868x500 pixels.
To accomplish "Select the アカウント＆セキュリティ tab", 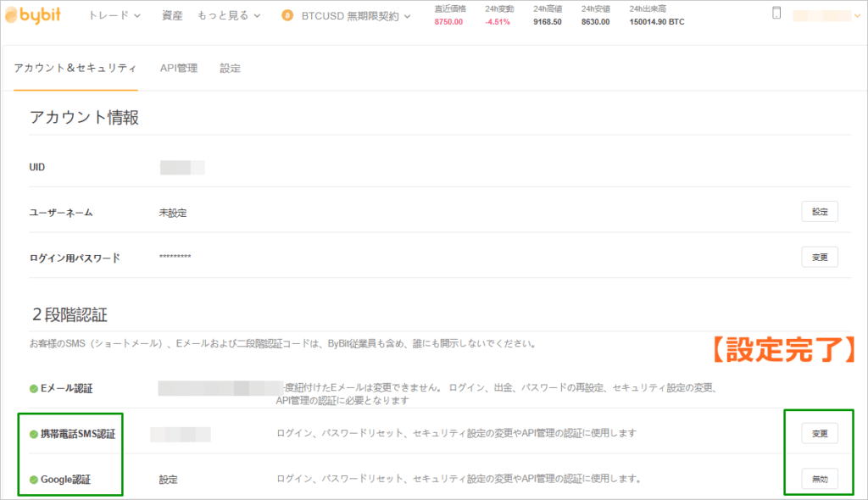I will click(75, 68).
